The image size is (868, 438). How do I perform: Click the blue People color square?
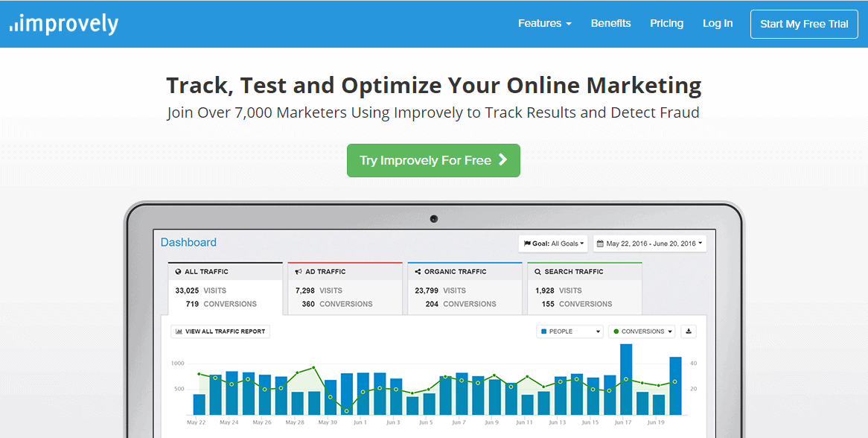543,331
